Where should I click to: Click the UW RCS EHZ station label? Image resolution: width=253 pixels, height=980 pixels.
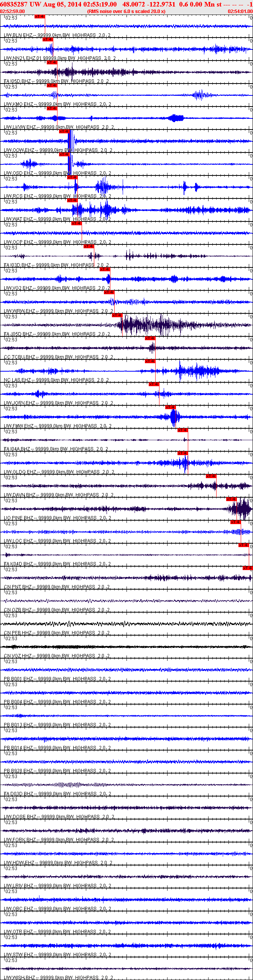[57, 196]
